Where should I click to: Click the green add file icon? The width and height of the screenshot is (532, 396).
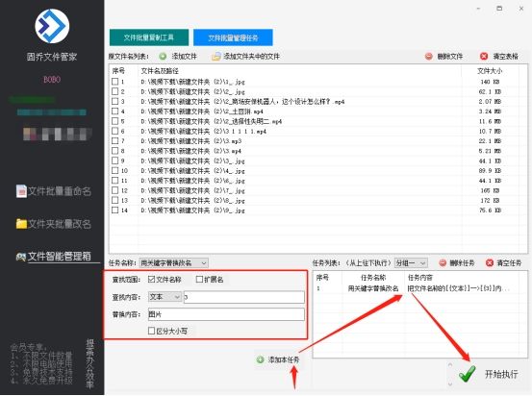click(x=163, y=57)
